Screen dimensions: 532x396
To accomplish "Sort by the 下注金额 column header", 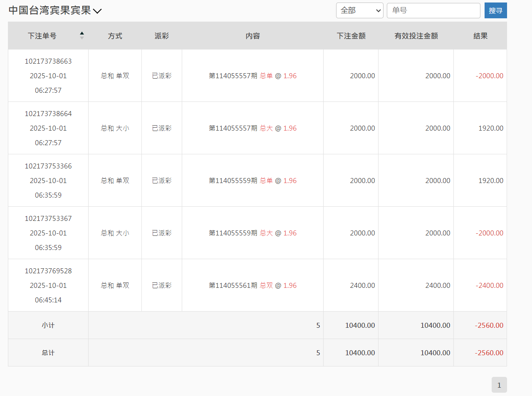I will 351,36.
